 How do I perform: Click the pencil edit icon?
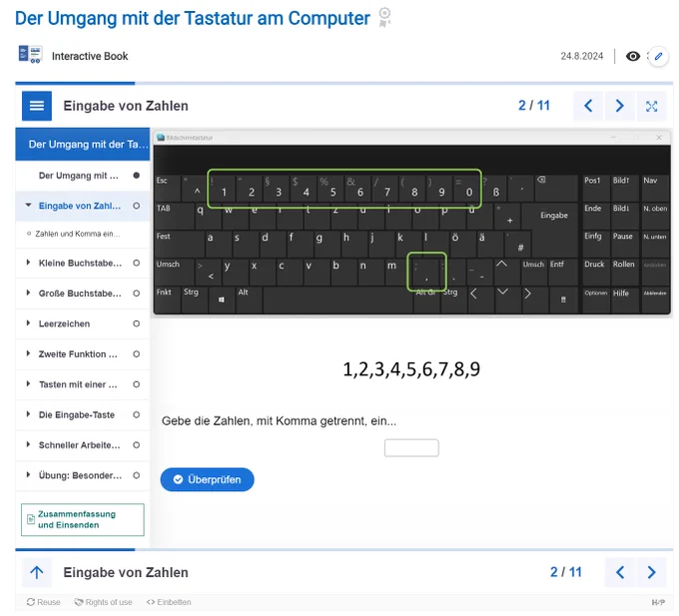pyautogui.click(x=659, y=56)
